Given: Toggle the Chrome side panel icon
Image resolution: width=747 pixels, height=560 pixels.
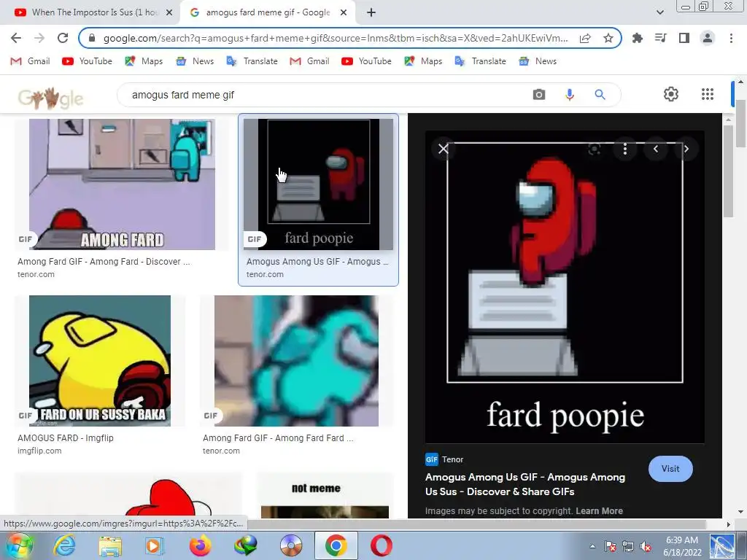Looking at the screenshot, I should pyautogui.click(x=684, y=38).
